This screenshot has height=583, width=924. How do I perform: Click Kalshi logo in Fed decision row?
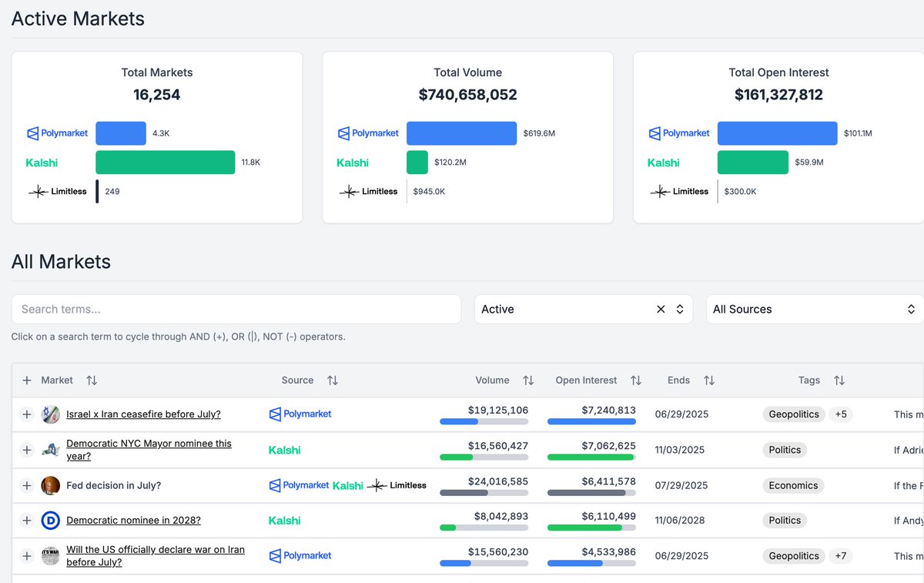click(348, 485)
